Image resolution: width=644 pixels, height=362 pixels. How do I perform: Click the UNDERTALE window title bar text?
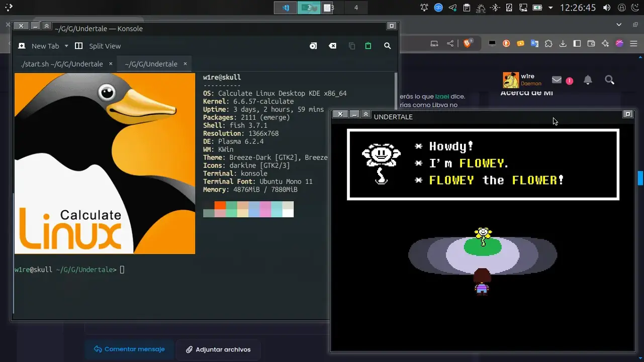tap(393, 117)
